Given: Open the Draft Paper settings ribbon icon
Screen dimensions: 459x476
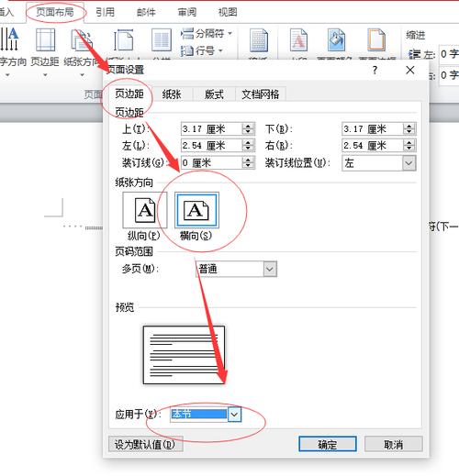Looking at the screenshot, I should 259,39.
